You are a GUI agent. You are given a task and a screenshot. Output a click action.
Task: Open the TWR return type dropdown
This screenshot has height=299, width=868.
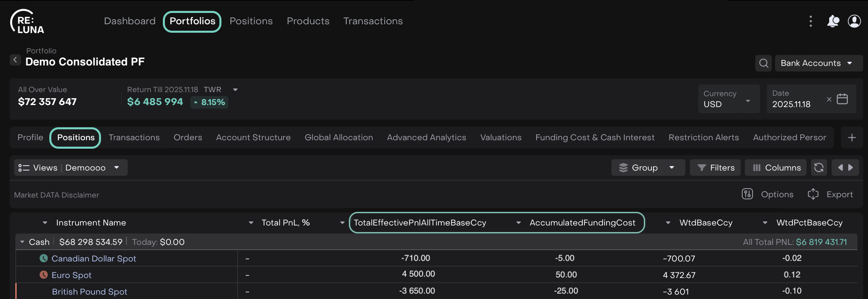[x=235, y=90]
